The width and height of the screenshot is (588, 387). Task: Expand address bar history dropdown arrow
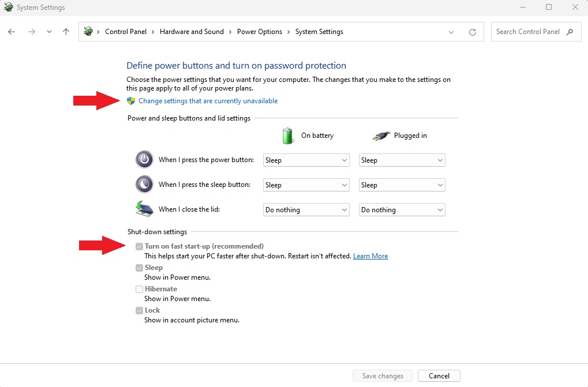pos(451,32)
